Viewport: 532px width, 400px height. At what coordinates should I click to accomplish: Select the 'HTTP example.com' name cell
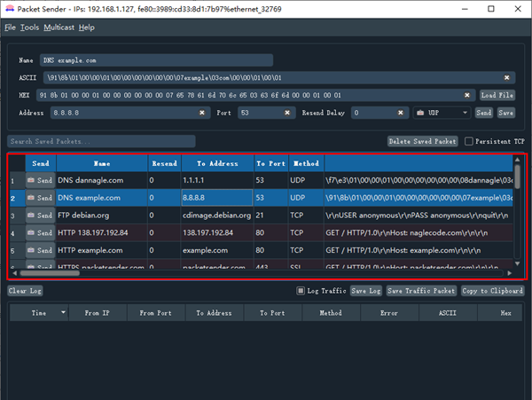tap(102, 250)
